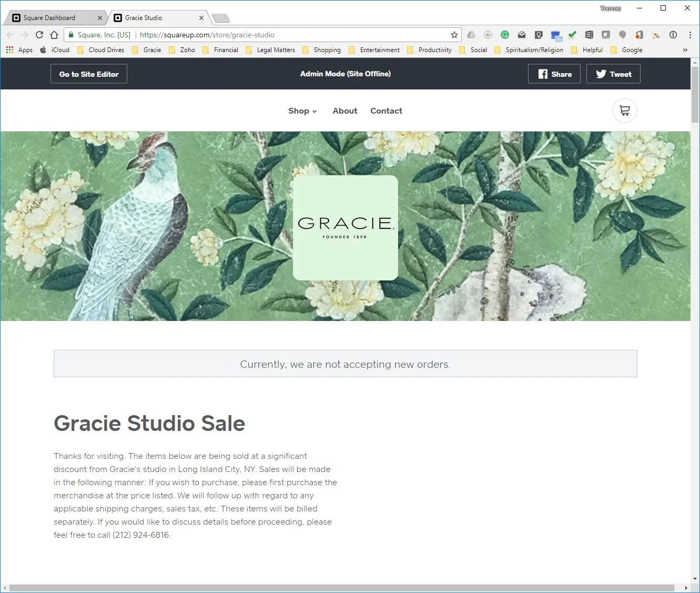The image size is (700, 593).
Task: Bookmark this page with the star icon
Action: (x=454, y=35)
